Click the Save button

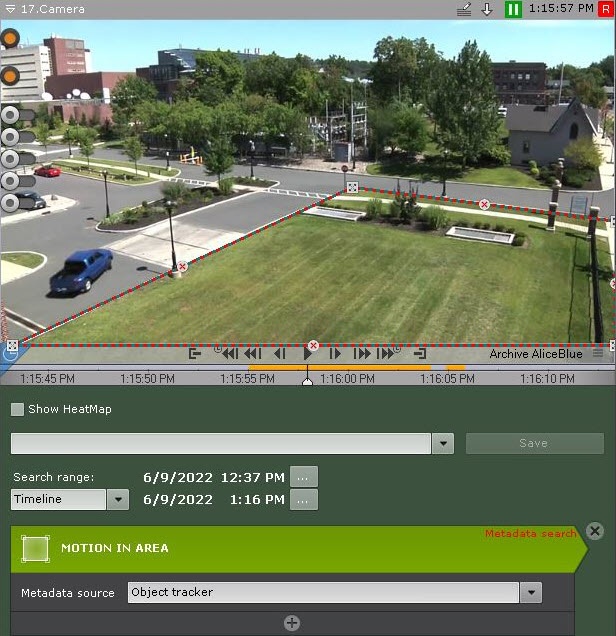pyautogui.click(x=534, y=443)
